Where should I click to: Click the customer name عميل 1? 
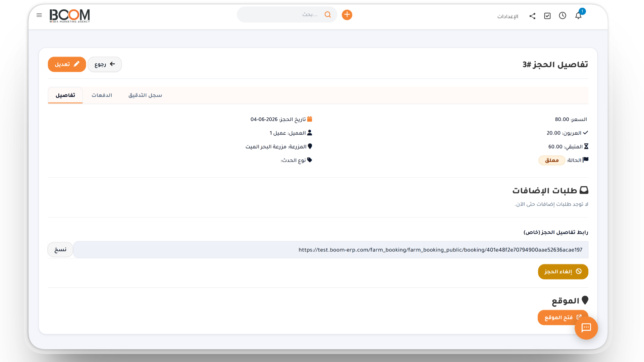tap(278, 133)
